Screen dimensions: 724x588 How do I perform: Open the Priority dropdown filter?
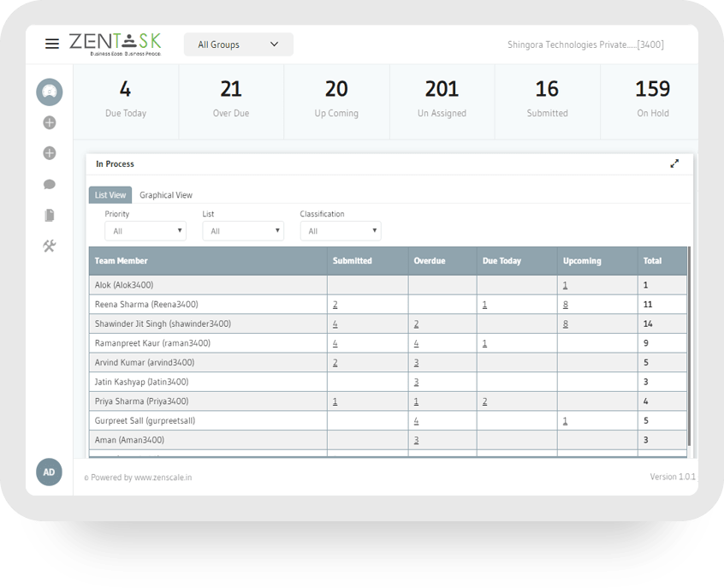[145, 230]
